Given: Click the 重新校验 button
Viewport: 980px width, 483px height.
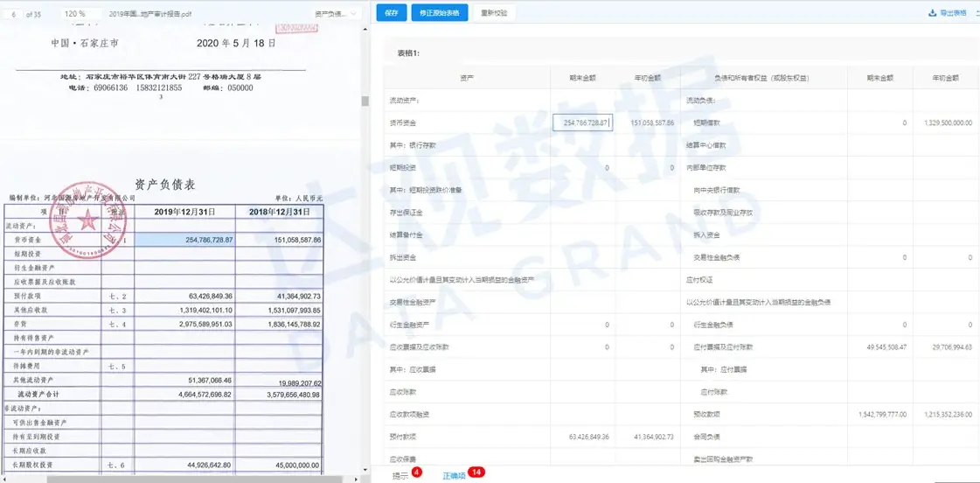Looking at the screenshot, I should click(494, 13).
